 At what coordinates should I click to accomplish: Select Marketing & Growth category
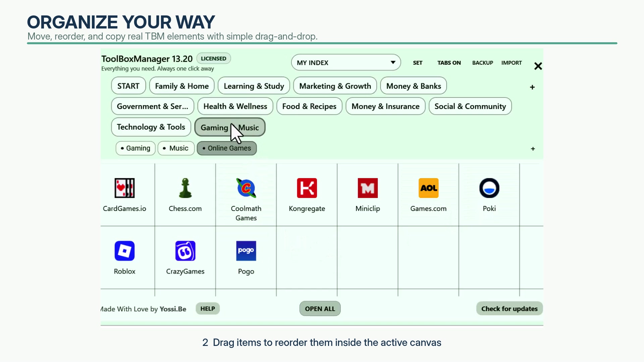[x=335, y=86]
